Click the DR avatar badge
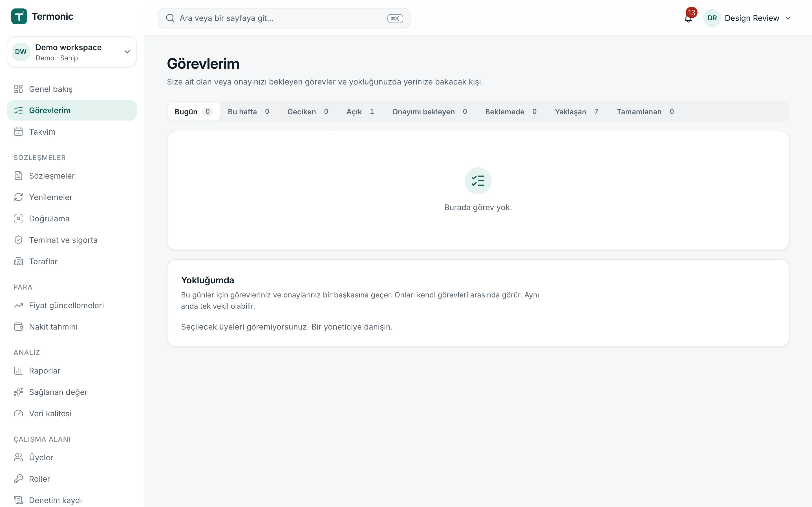The image size is (812, 507). point(712,18)
